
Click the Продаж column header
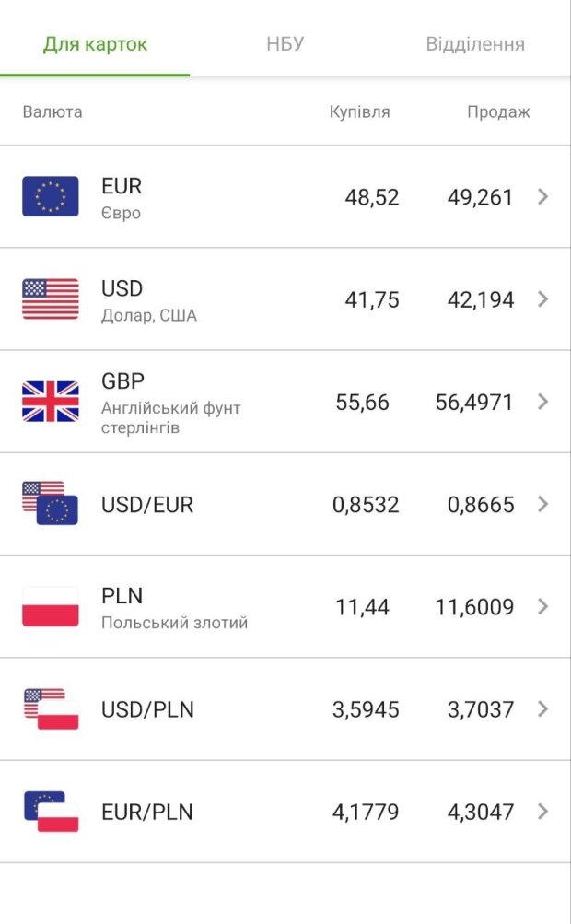click(498, 112)
